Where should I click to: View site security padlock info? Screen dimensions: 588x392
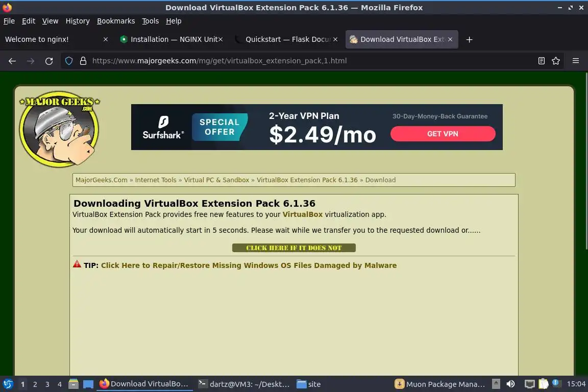pyautogui.click(x=83, y=61)
